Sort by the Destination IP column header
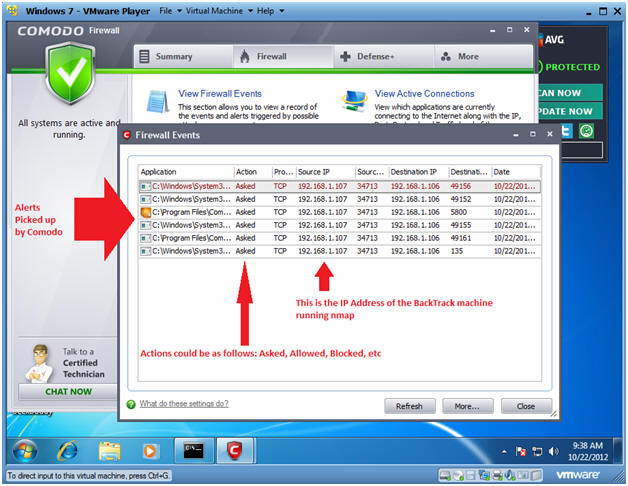 pos(419,172)
